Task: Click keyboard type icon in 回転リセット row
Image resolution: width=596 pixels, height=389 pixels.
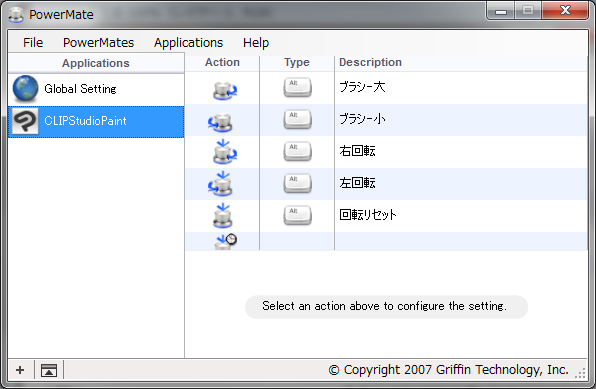Action: [x=297, y=215]
